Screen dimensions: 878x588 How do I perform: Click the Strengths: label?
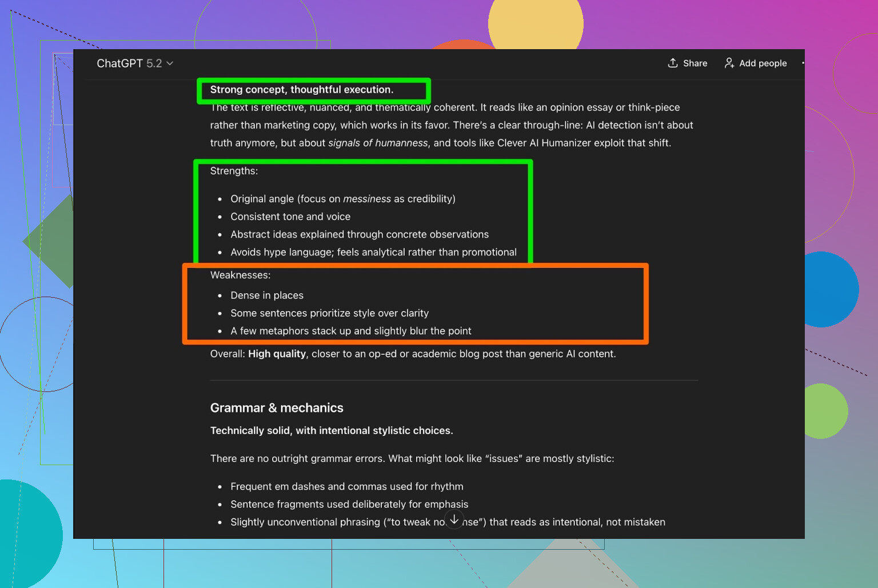(234, 171)
